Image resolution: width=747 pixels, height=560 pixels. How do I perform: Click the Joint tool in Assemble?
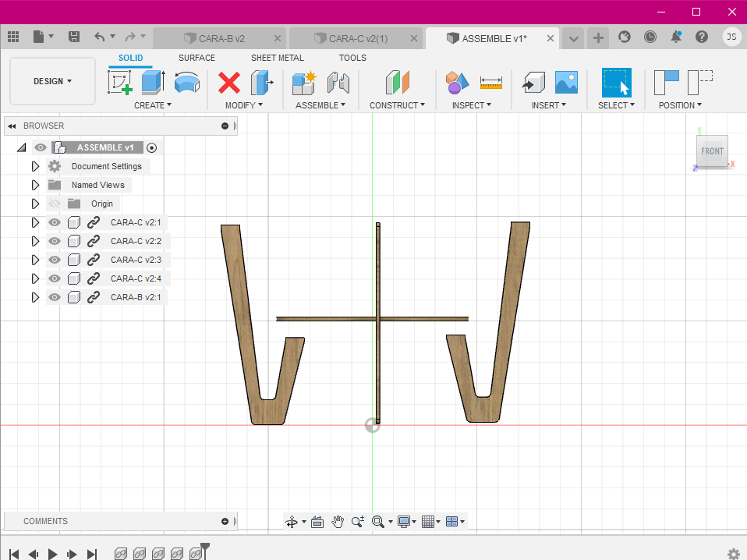coord(338,82)
